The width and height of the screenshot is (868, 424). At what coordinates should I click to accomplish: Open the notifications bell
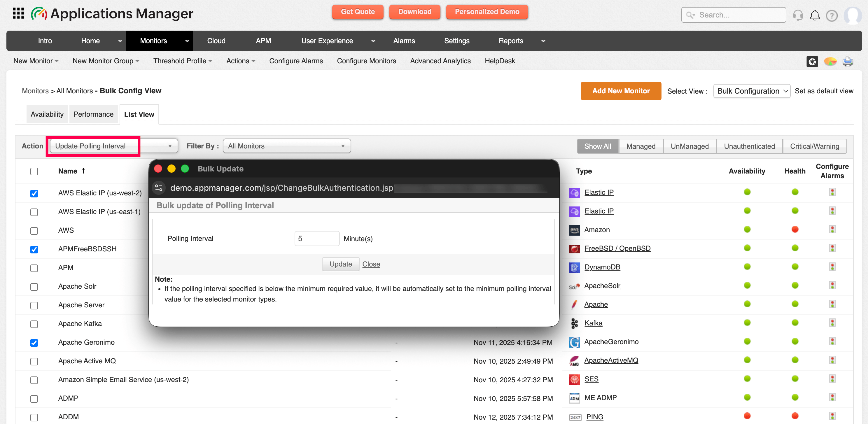tap(815, 15)
